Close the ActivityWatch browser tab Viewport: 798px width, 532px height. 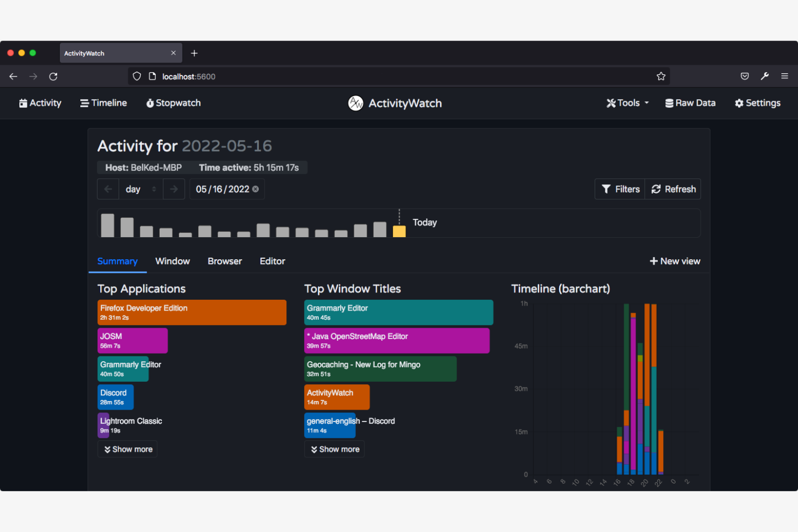pos(173,53)
